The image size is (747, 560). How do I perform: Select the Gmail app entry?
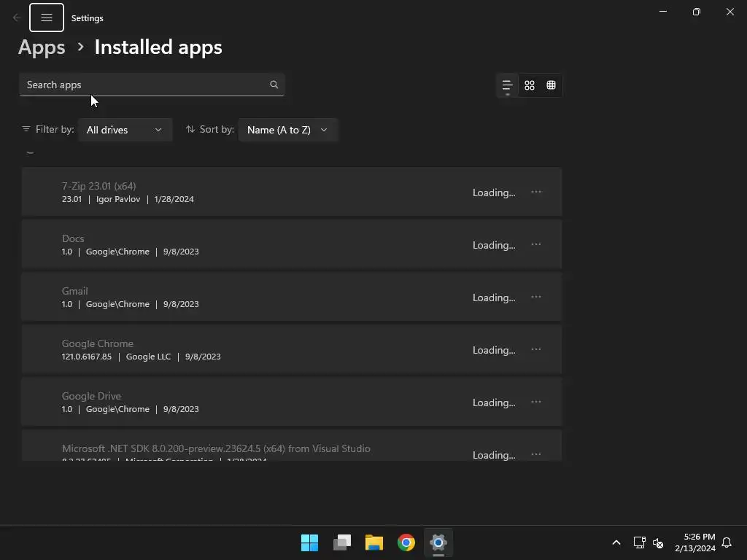click(x=292, y=297)
